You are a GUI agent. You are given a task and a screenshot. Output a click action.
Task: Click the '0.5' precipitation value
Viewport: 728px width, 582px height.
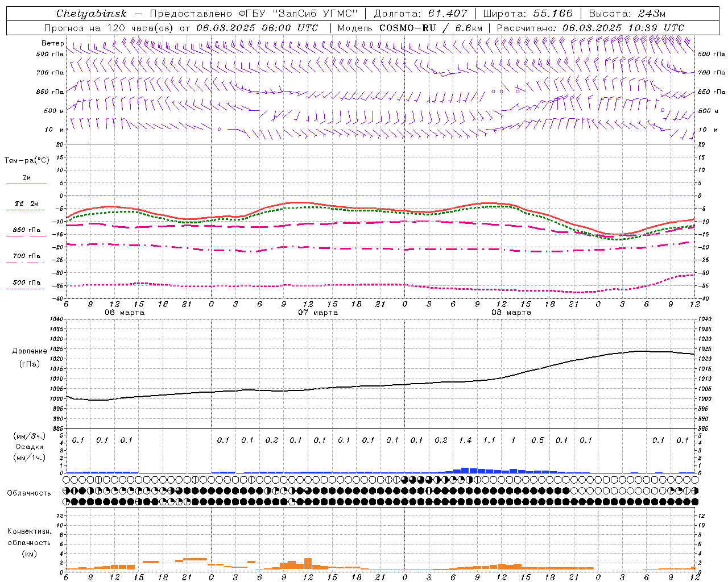(537, 440)
